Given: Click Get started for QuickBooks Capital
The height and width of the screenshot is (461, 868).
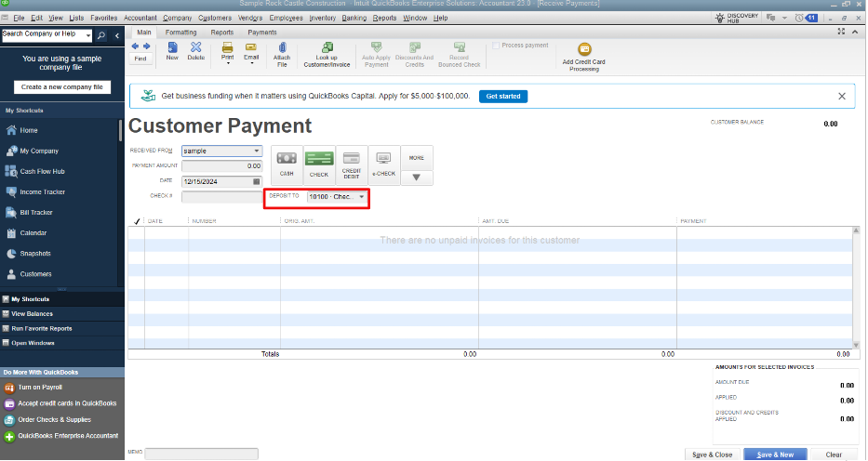Looking at the screenshot, I should (503, 96).
